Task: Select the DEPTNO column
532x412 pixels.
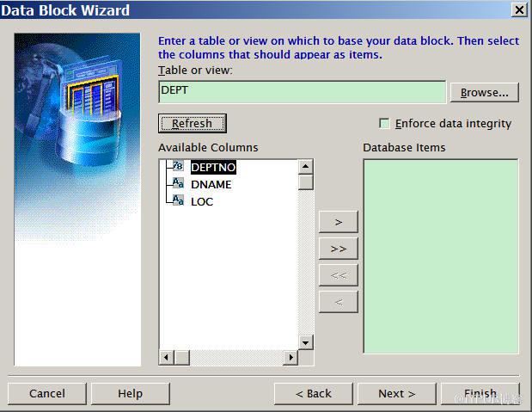Action: point(213,168)
